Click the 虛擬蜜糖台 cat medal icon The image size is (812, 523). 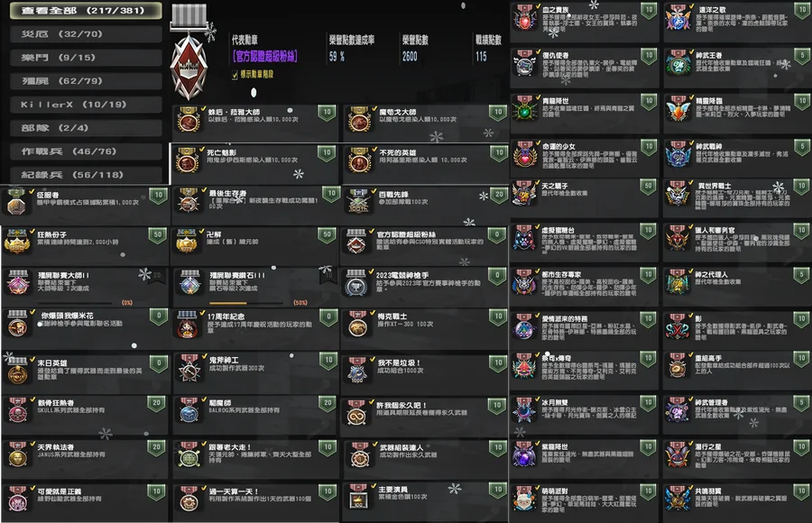524,238
